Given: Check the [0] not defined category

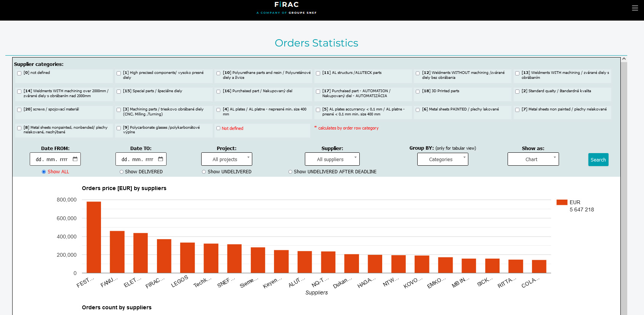Looking at the screenshot, I should (19, 73).
